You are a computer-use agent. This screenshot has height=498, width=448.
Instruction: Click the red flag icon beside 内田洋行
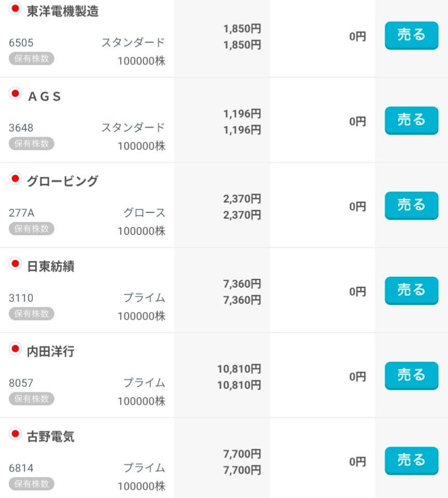16,349
